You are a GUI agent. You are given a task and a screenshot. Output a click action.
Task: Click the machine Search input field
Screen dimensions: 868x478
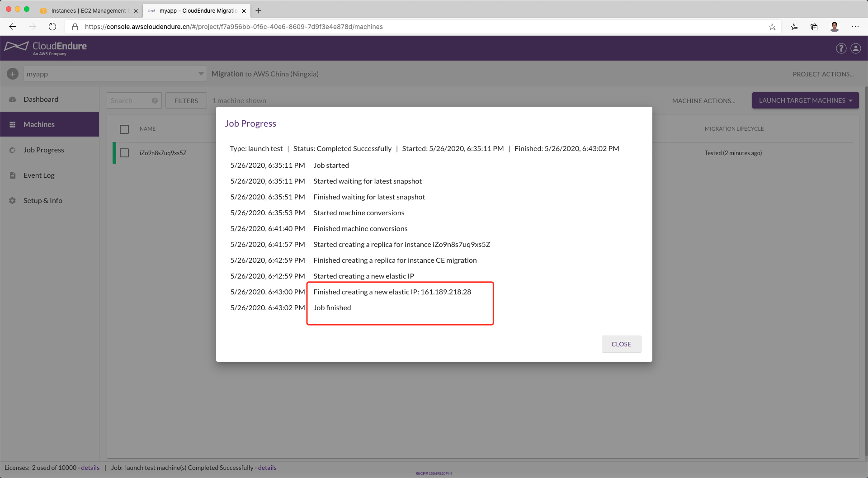[130, 100]
